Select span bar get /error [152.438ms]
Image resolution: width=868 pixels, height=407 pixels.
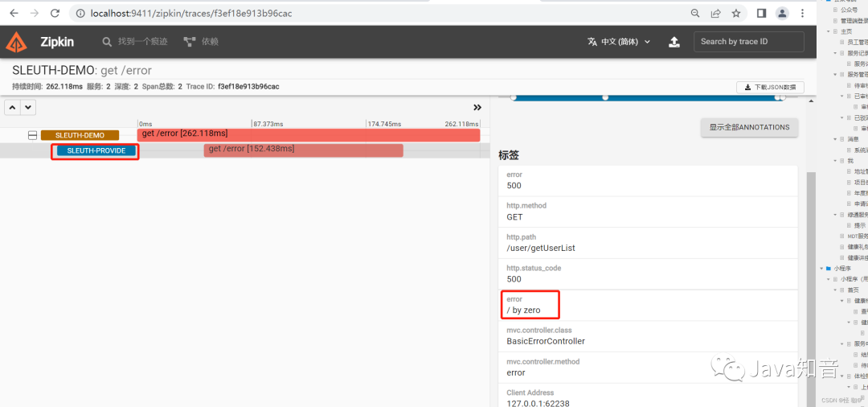(x=303, y=150)
